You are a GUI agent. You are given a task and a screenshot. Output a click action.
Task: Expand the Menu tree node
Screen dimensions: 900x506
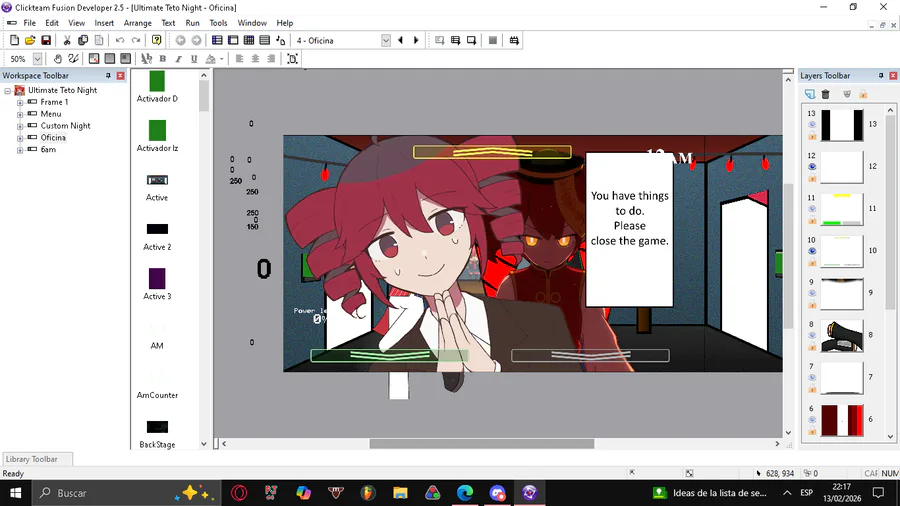click(20, 114)
